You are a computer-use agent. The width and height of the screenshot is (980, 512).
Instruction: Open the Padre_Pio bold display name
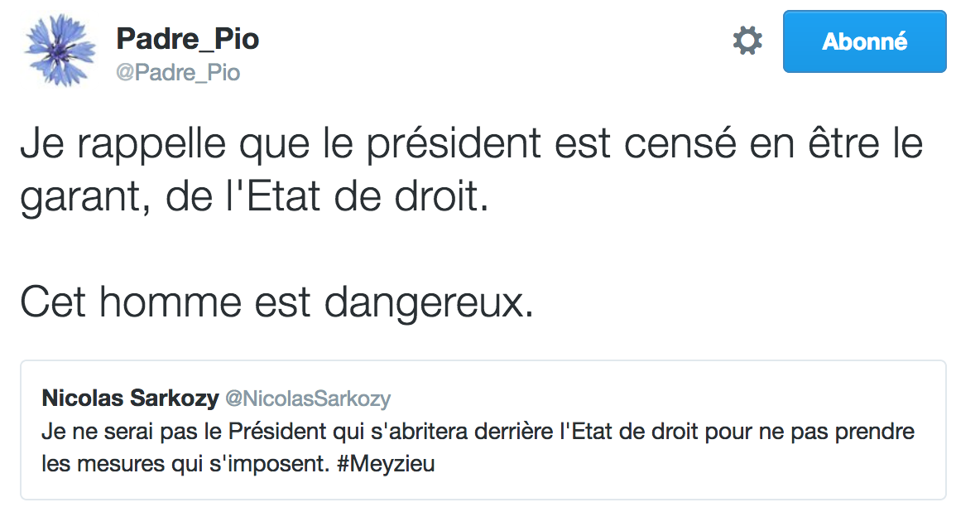click(188, 38)
